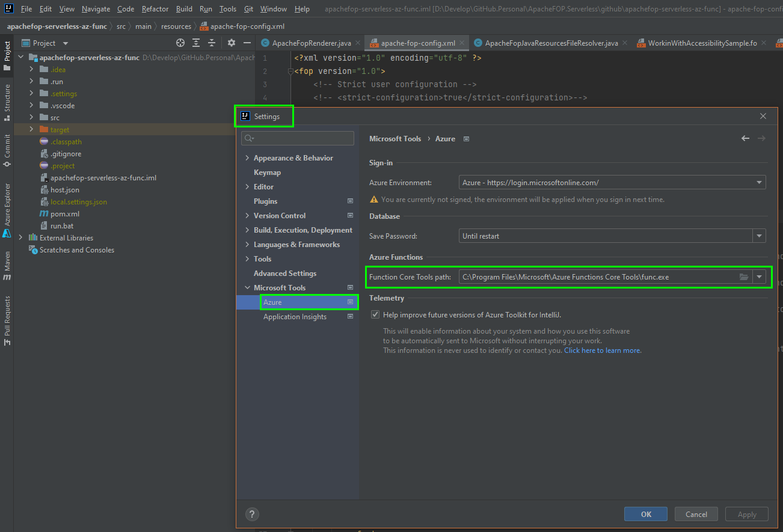Switch to WorkinWithAccessibilitySample.fo tab
Image resolution: width=783 pixels, height=532 pixels.
click(x=702, y=43)
